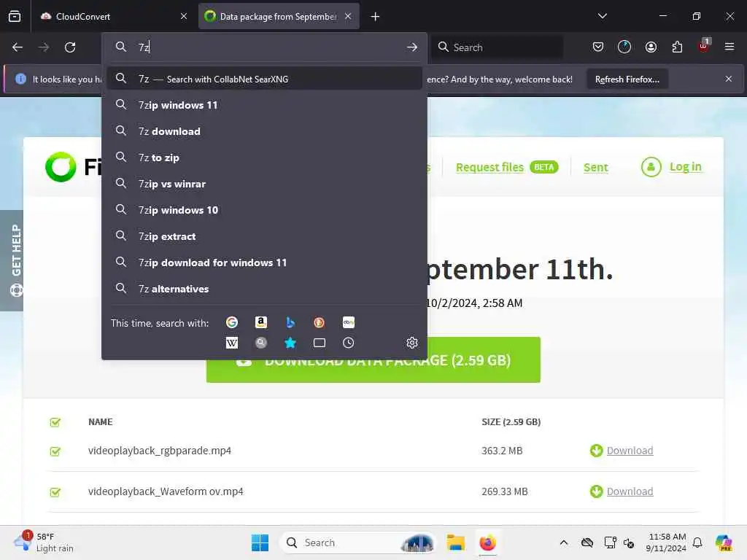The width and height of the screenshot is (747, 560).
Task: Click the Log in link
Action: pyautogui.click(x=685, y=167)
